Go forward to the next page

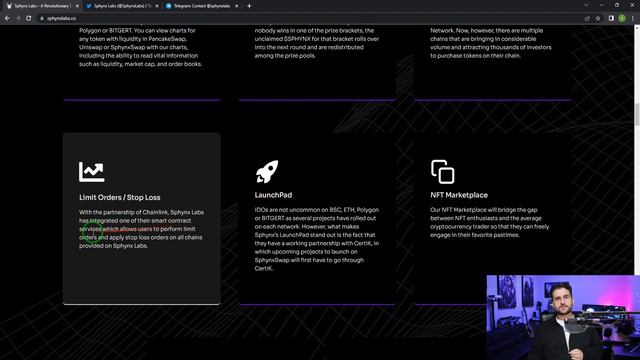[x=18, y=18]
